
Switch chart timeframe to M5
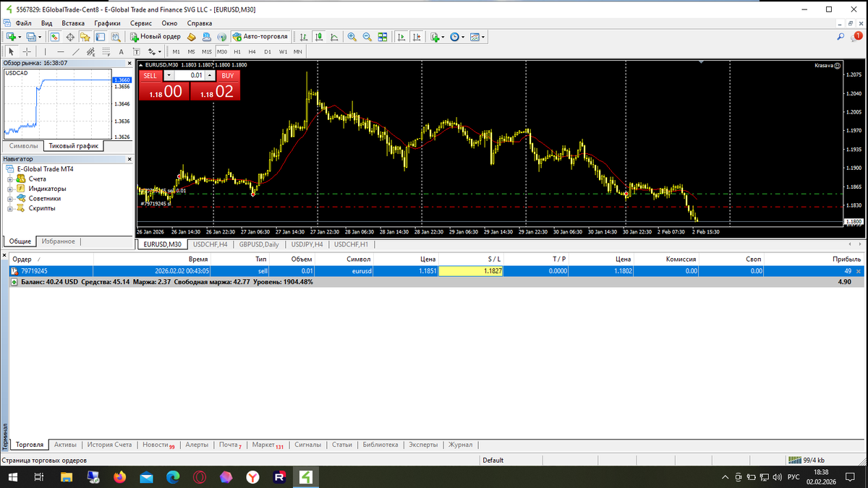(191, 51)
